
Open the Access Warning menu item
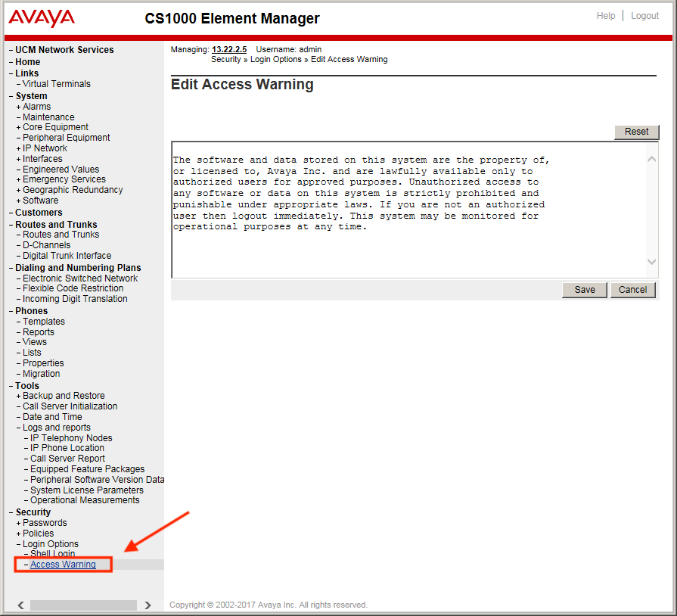pyautogui.click(x=63, y=565)
